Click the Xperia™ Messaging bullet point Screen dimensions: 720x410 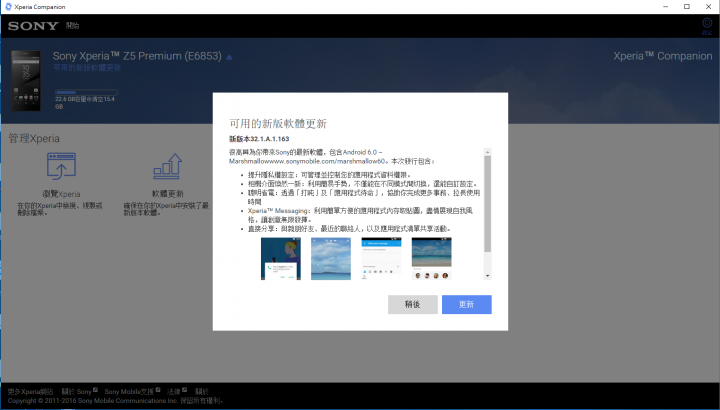360,215
